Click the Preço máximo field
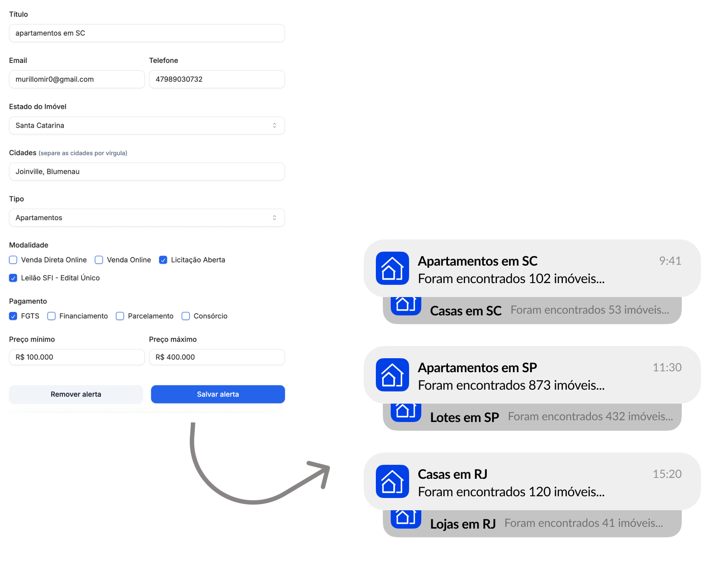708x588 pixels. 217,357
